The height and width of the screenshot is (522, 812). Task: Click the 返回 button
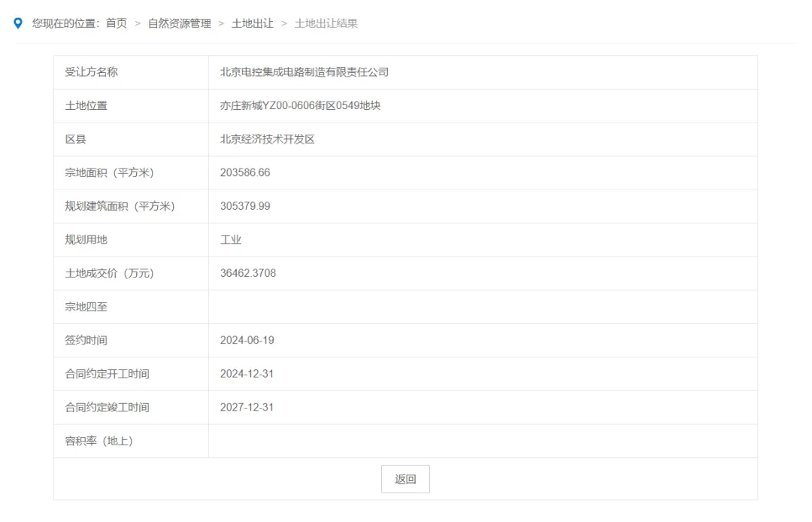click(405, 479)
